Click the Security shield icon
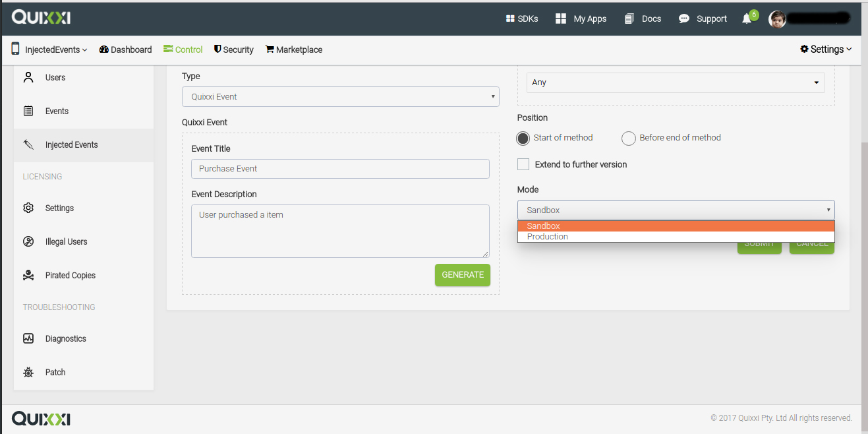The height and width of the screenshot is (434, 868). click(217, 49)
